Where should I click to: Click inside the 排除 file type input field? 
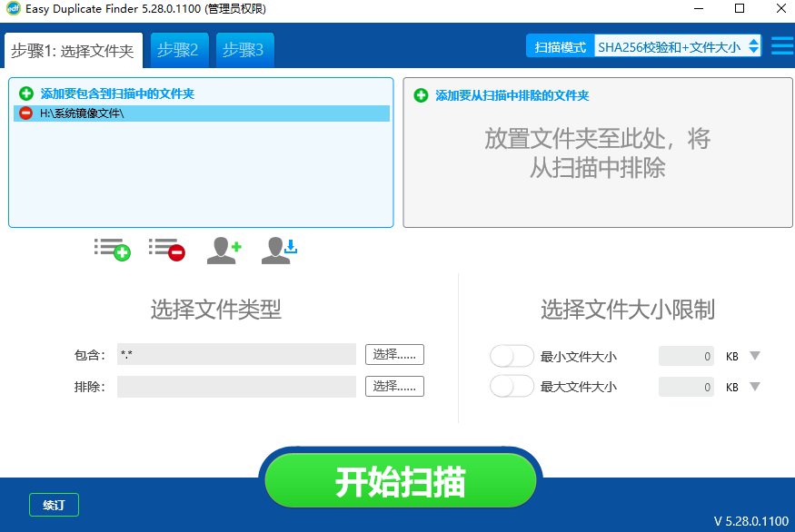[235, 386]
